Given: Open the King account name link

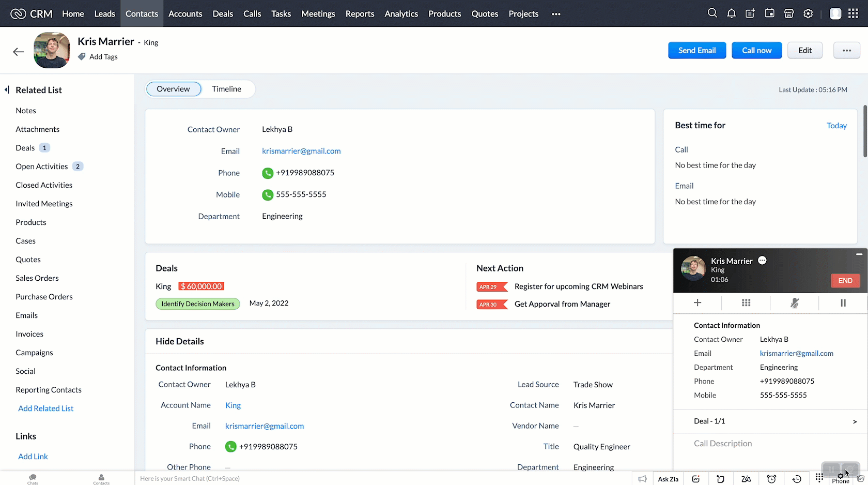Looking at the screenshot, I should [233, 405].
